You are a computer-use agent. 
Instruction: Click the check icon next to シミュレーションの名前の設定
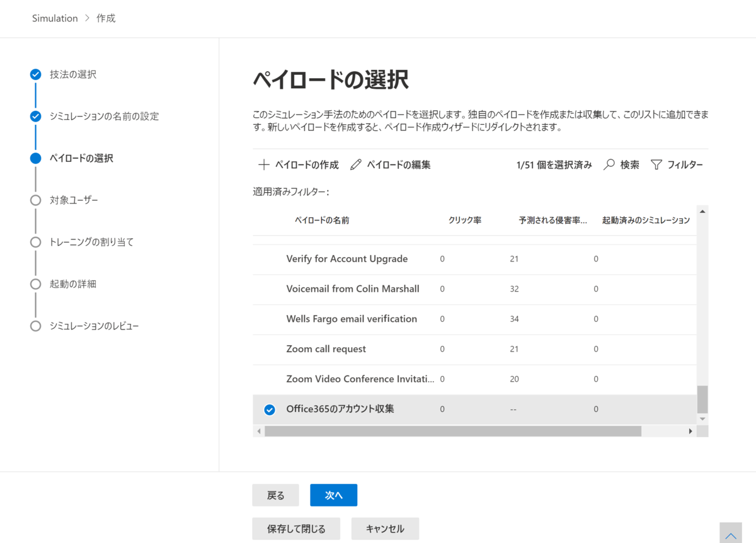coord(35,116)
